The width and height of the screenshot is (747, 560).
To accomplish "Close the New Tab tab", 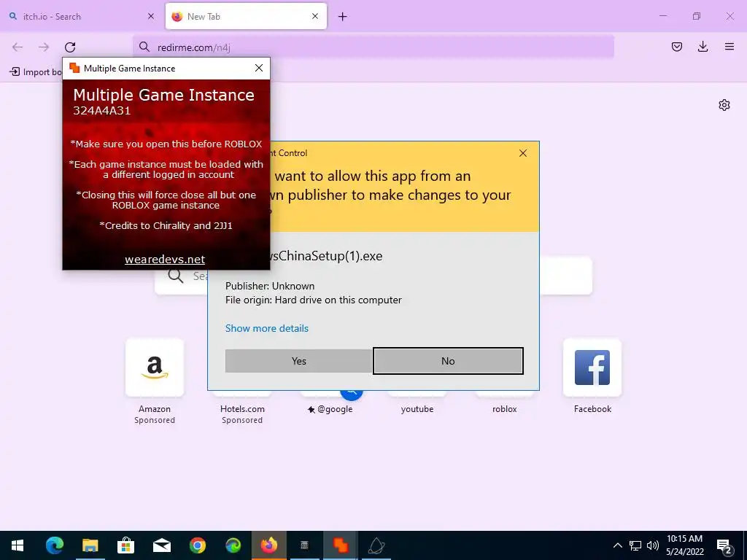I will 315,16.
